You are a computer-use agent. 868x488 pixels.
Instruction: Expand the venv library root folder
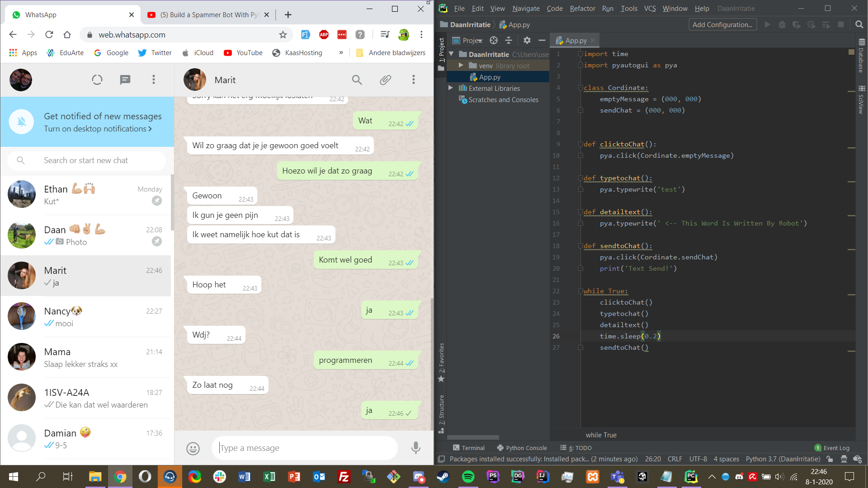tap(461, 66)
